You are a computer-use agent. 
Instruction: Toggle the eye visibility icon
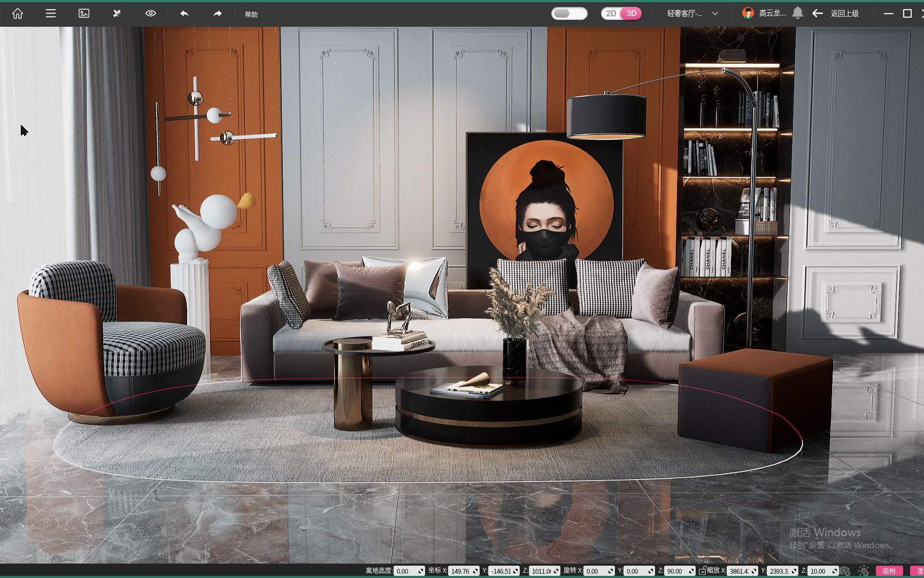(x=151, y=13)
